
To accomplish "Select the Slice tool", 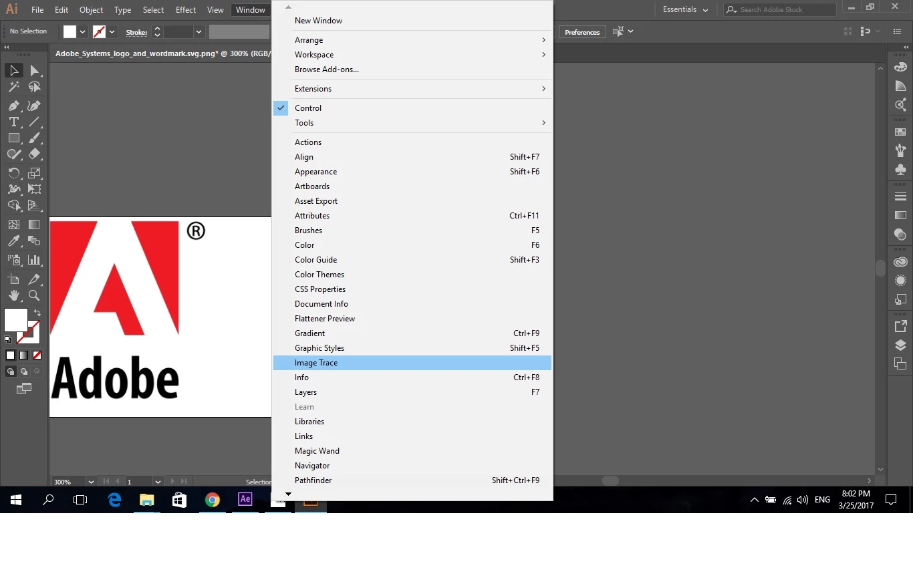I will click(x=34, y=279).
